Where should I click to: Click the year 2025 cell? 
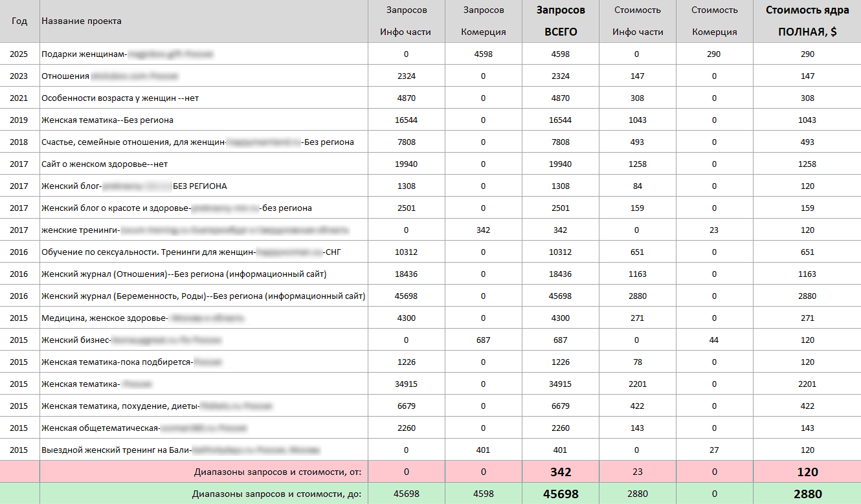tap(19, 54)
